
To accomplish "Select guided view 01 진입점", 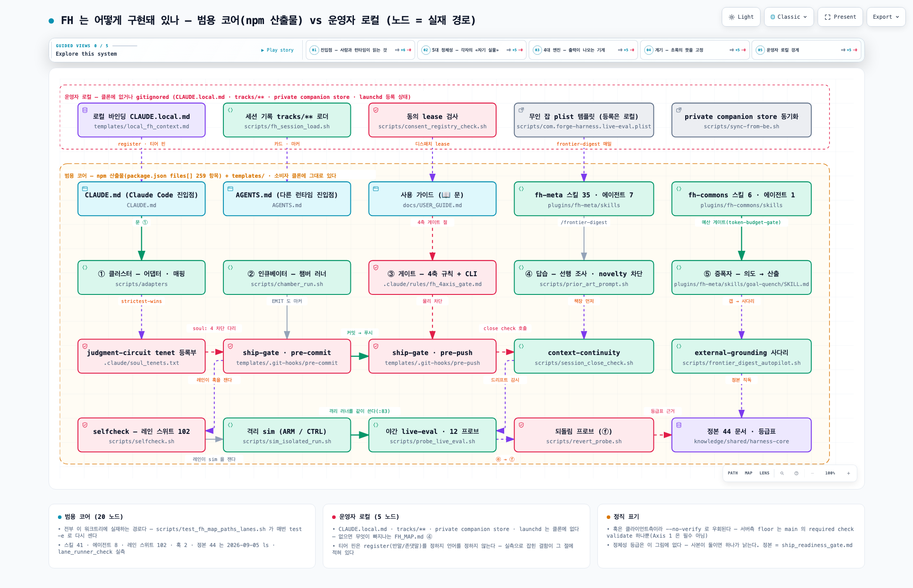I will [360, 50].
